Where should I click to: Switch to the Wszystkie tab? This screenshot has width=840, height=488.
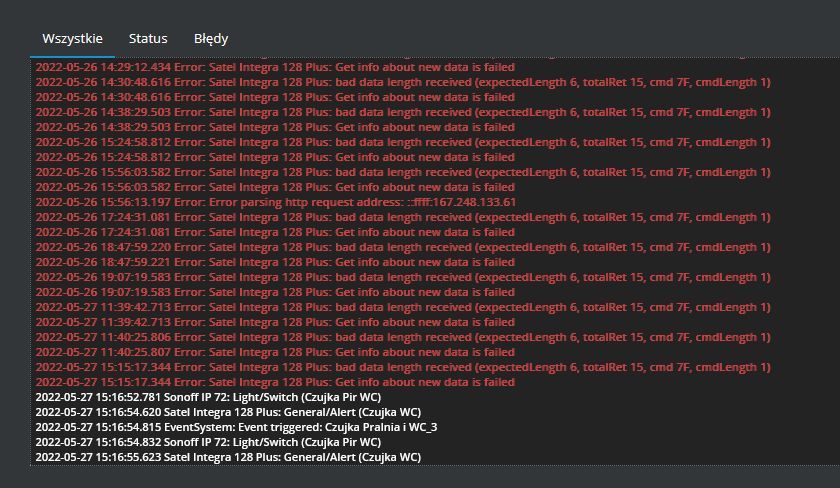coord(72,39)
